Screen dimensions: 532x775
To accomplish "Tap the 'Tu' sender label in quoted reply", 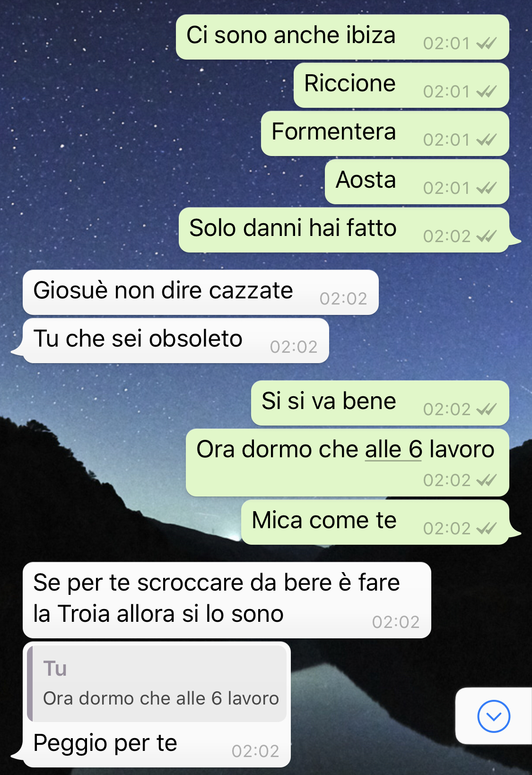I will 55,669.
